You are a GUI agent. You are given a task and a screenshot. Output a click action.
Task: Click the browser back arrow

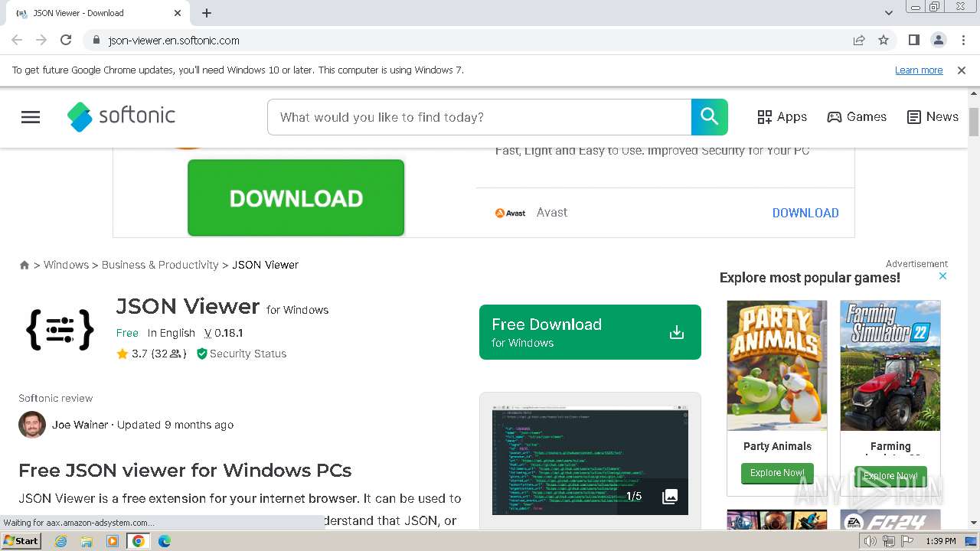tap(17, 40)
